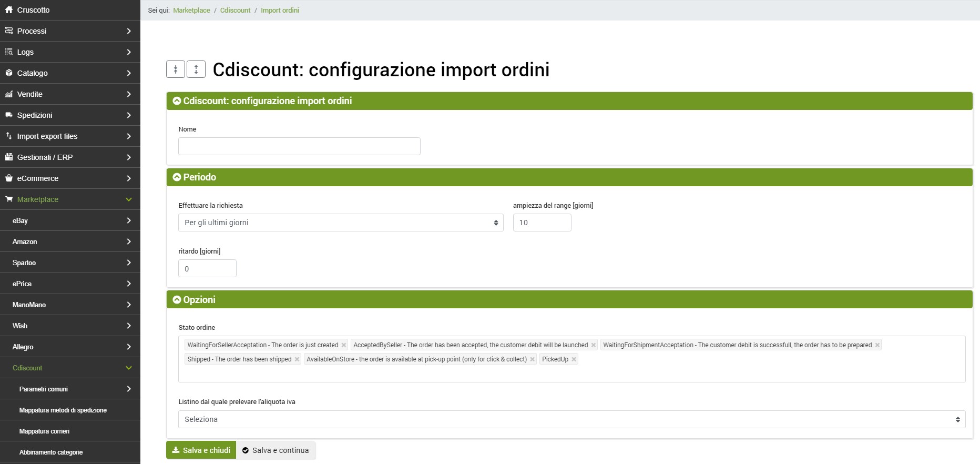Viewport: 980px width, 464px height.
Task: Remove the AvailableOnStore status tag
Action: pos(532,359)
